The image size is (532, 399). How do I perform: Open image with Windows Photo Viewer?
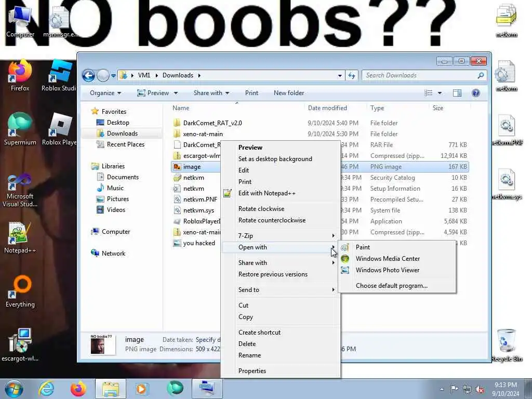coord(397,270)
